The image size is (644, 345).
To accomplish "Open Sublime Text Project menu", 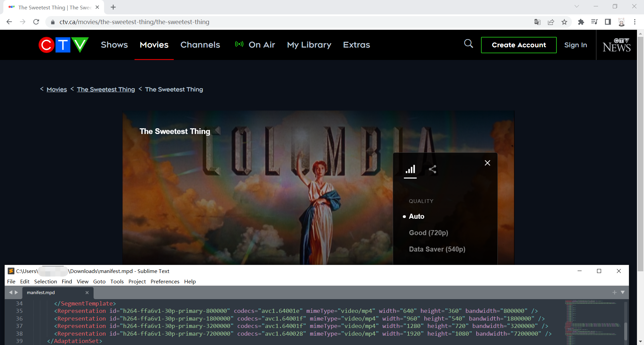I will point(137,281).
